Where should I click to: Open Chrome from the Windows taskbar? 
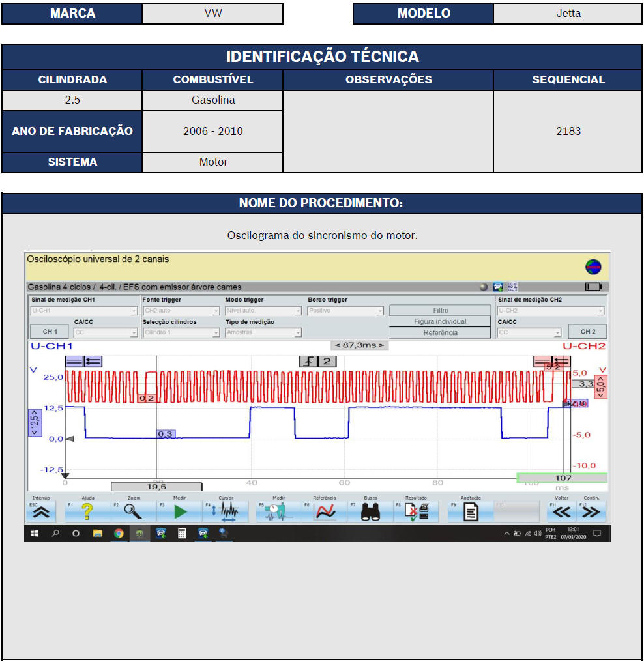(119, 533)
